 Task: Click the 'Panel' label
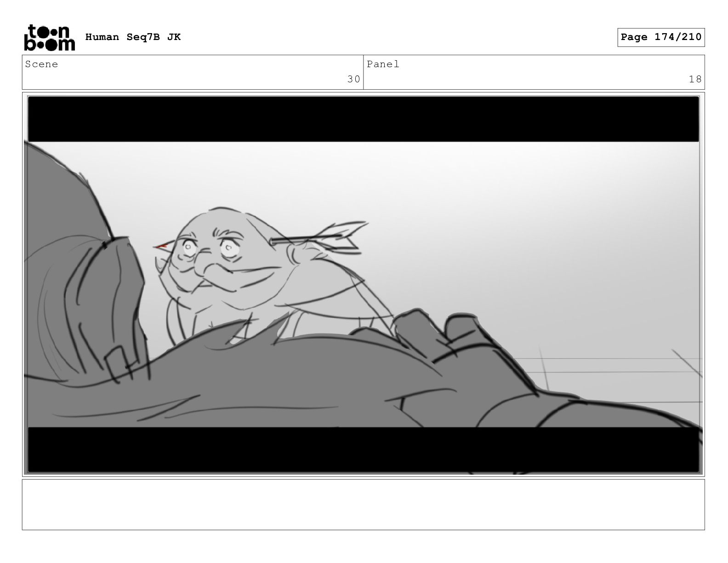[x=383, y=64]
